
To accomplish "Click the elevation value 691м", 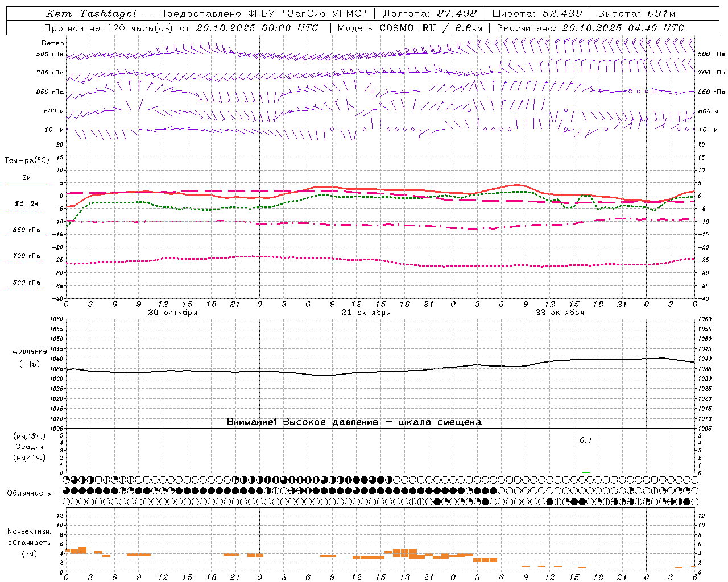I will click(661, 14).
